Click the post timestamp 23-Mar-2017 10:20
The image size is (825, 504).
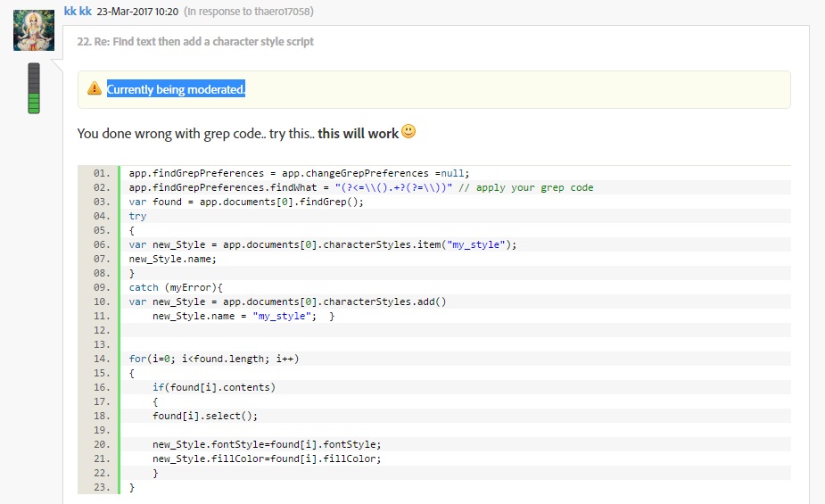[136, 11]
